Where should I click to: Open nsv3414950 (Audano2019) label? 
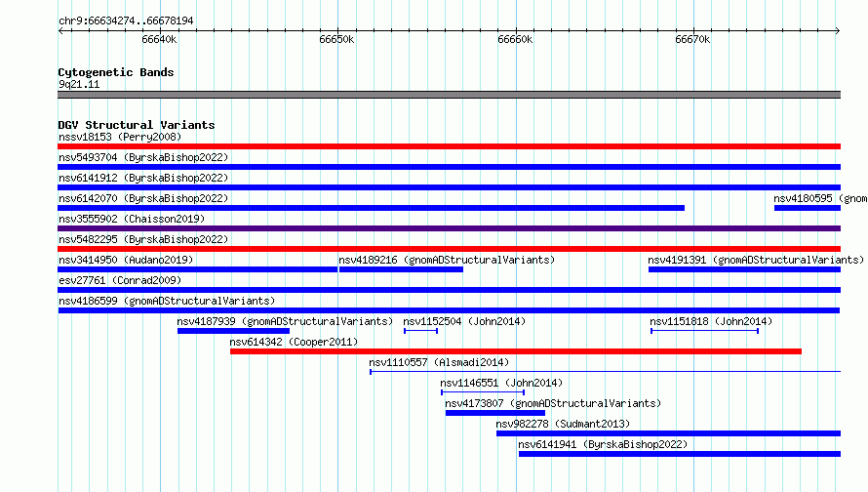(126, 260)
